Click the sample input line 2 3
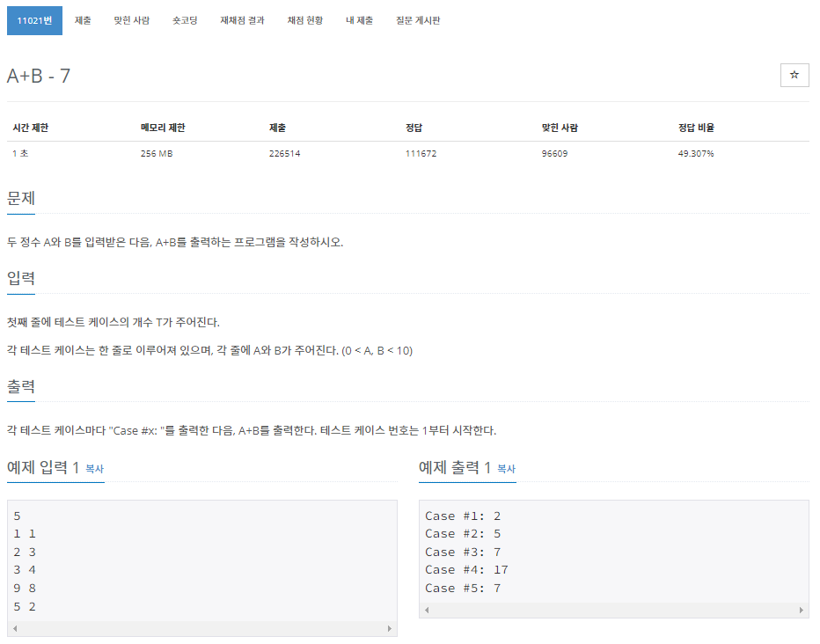 pyautogui.click(x=25, y=553)
